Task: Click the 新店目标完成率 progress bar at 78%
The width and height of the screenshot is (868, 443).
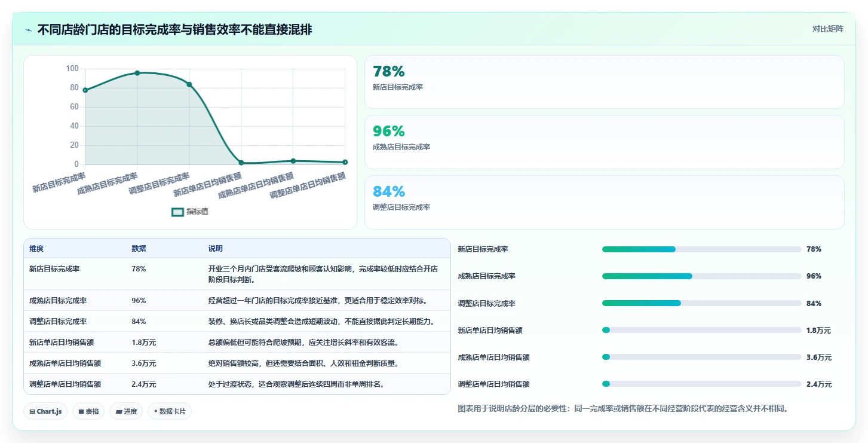Action: click(x=702, y=249)
